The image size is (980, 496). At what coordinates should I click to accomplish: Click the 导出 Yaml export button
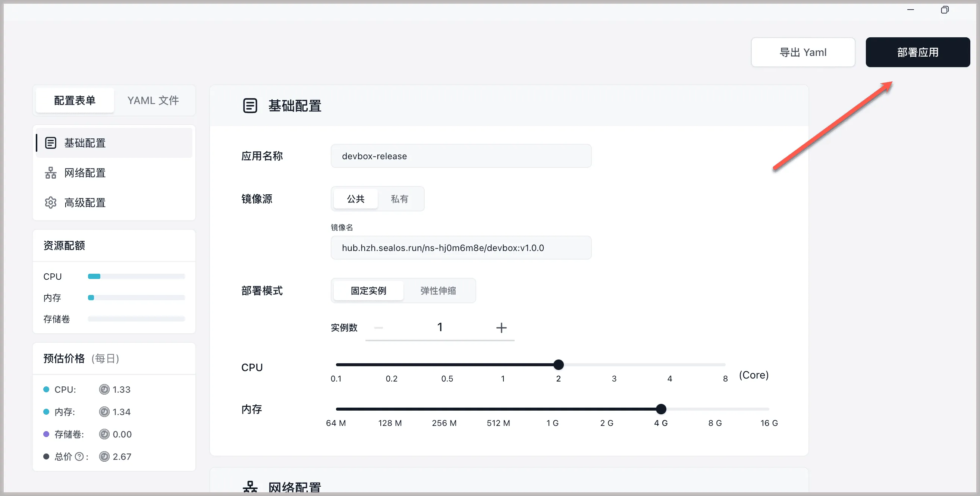(803, 52)
